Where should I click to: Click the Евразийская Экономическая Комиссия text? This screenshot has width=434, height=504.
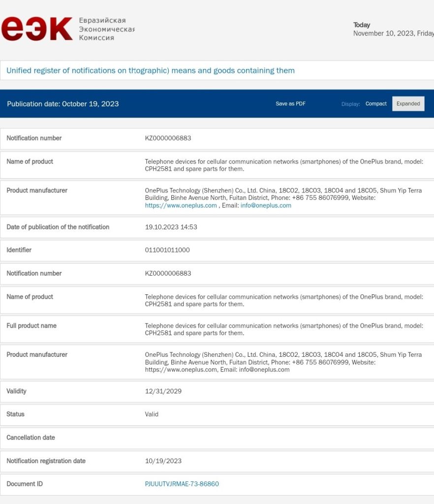tap(106, 29)
